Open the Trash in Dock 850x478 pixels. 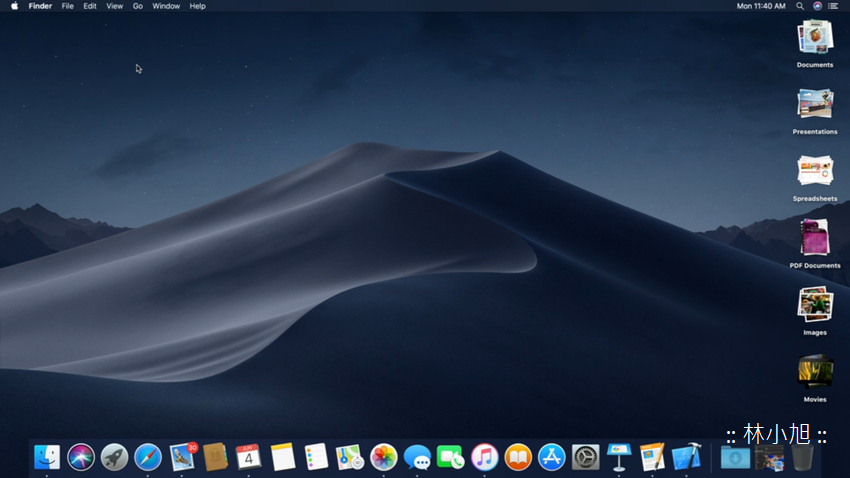803,458
